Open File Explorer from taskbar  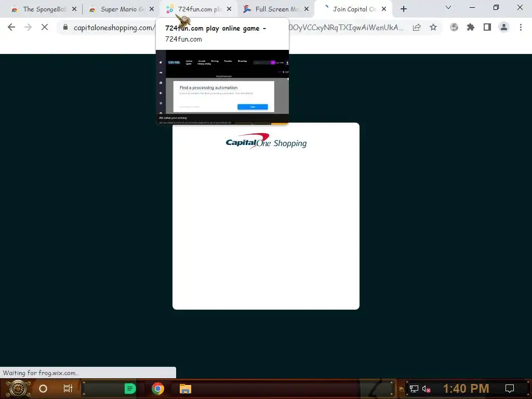(185, 389)
